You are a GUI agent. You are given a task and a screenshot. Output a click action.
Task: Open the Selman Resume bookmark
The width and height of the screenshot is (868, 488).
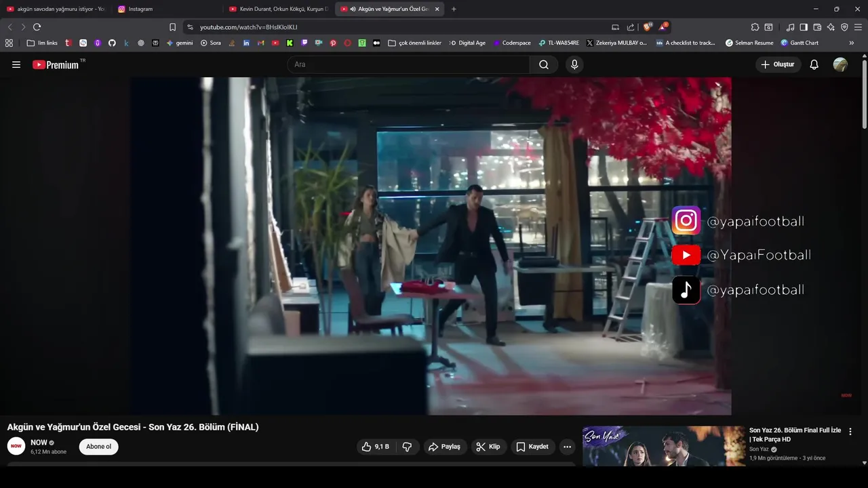click(749, 43)
